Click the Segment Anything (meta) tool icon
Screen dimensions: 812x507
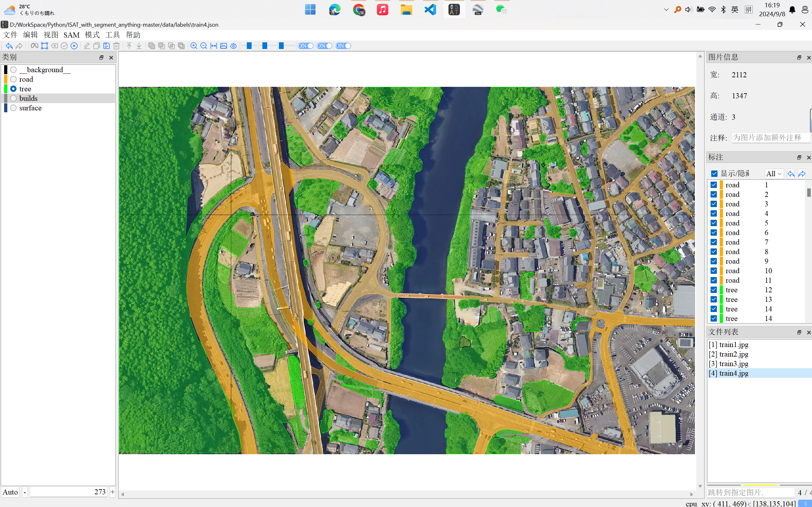coord(34,46)
